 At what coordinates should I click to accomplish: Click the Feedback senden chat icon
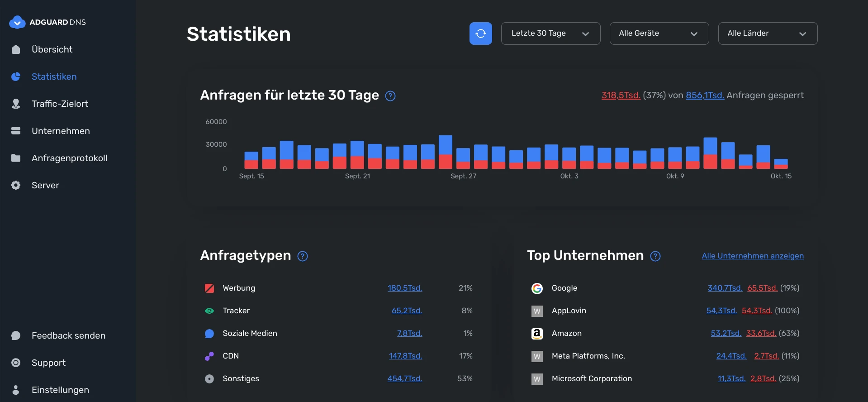pyautogui.click(x=16, y=335)
